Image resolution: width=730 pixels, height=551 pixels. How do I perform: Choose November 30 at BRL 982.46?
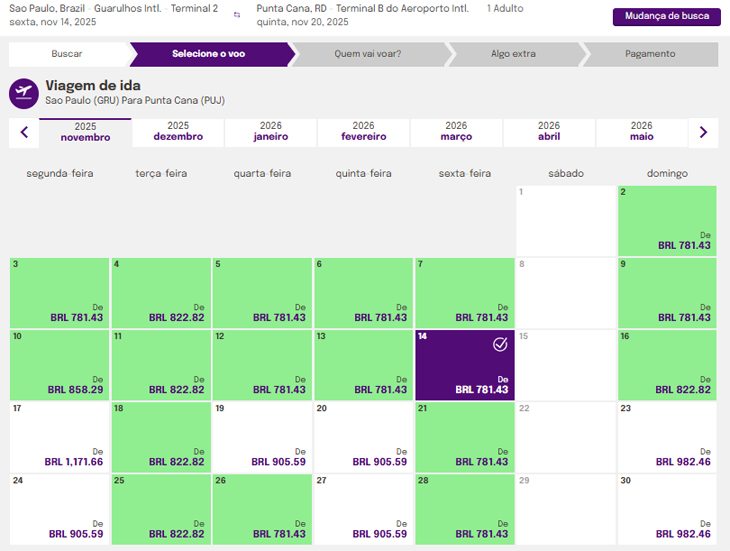pyautogui.click(x=667, y=509)
